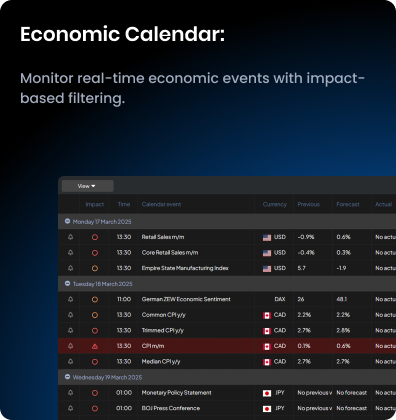Image resolution: width=396 pixels, height=420 pixels.
Task: Select the Common CPI y/y event name
Action: tap(163, 315)
